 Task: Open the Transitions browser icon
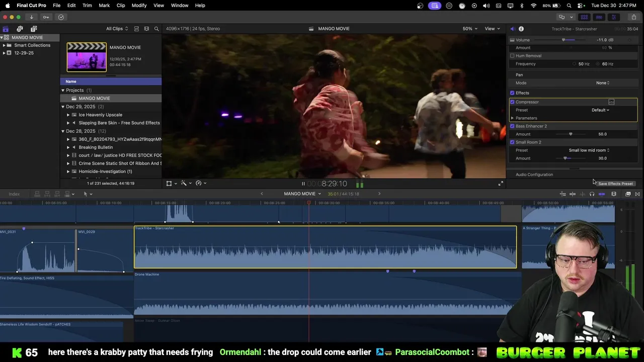(637, 194)
